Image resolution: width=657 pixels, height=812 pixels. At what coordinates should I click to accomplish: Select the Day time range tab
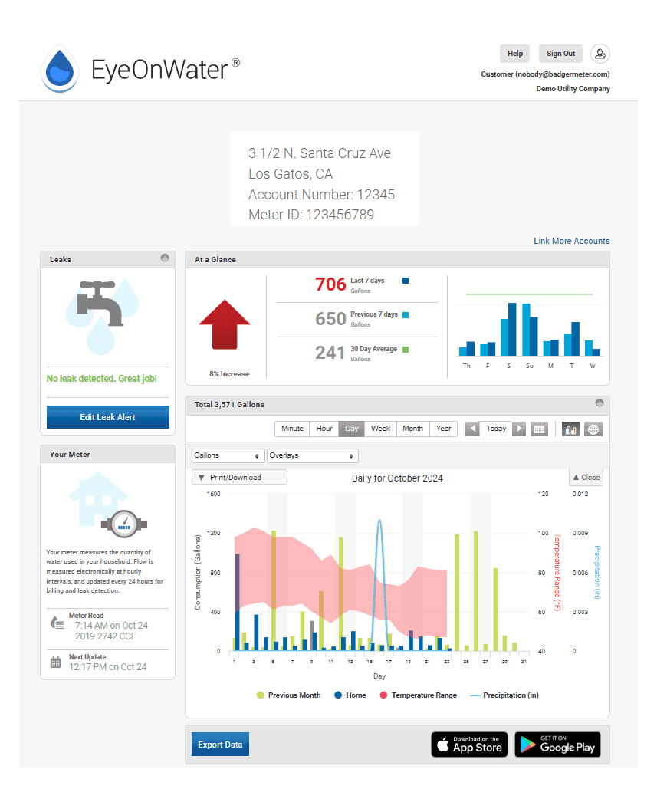pos(352,429)
